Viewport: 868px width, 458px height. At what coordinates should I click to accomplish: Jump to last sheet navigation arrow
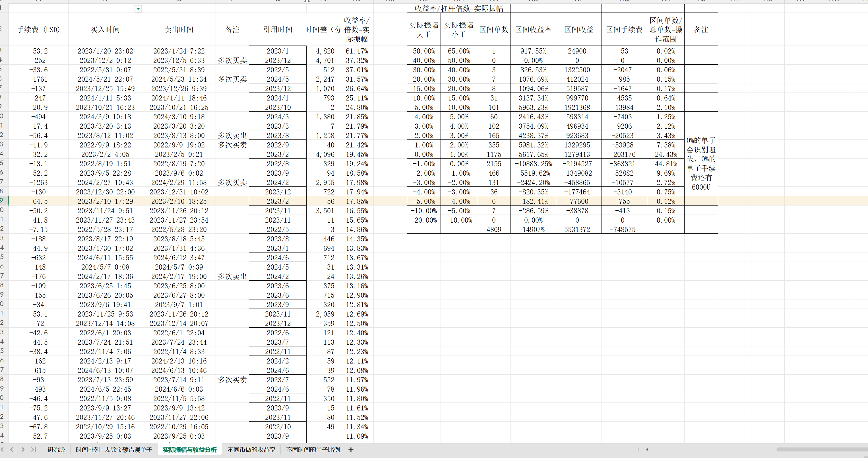point(33,449)
